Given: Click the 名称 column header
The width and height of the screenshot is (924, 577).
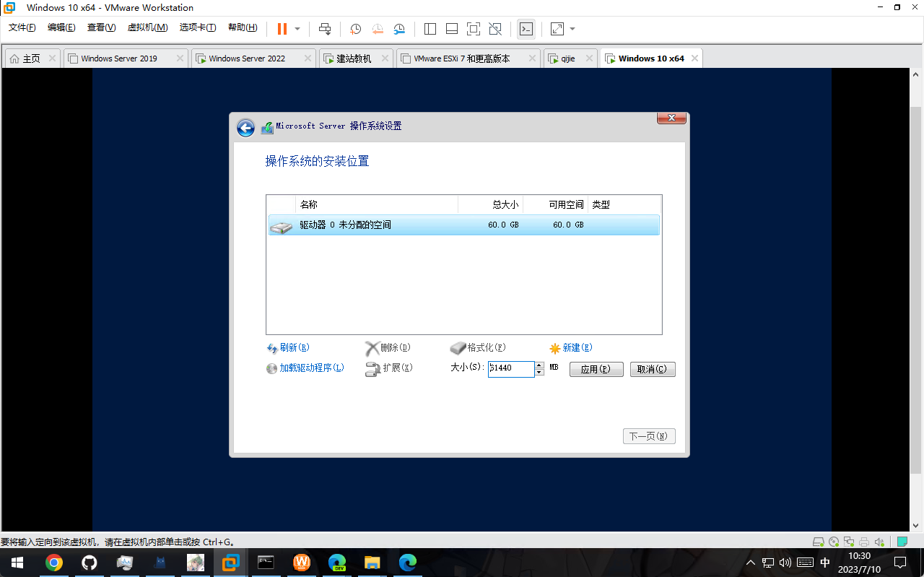Looking at the screenshot, I should (377, 205).
